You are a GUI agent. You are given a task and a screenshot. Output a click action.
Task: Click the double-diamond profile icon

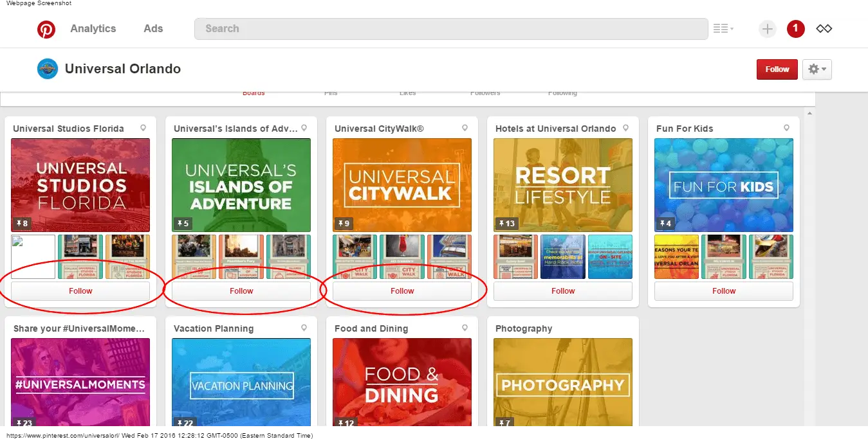coord(824,29)
